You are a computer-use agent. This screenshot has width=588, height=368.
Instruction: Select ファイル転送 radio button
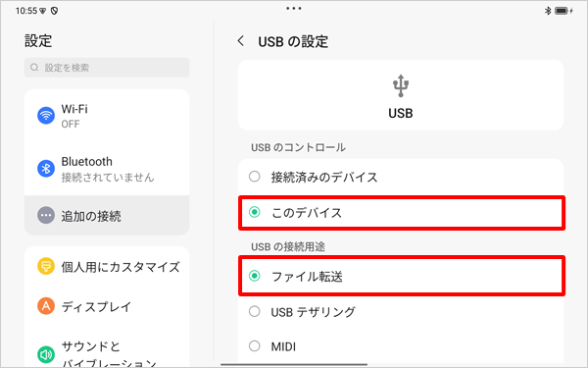click(254, 276)
